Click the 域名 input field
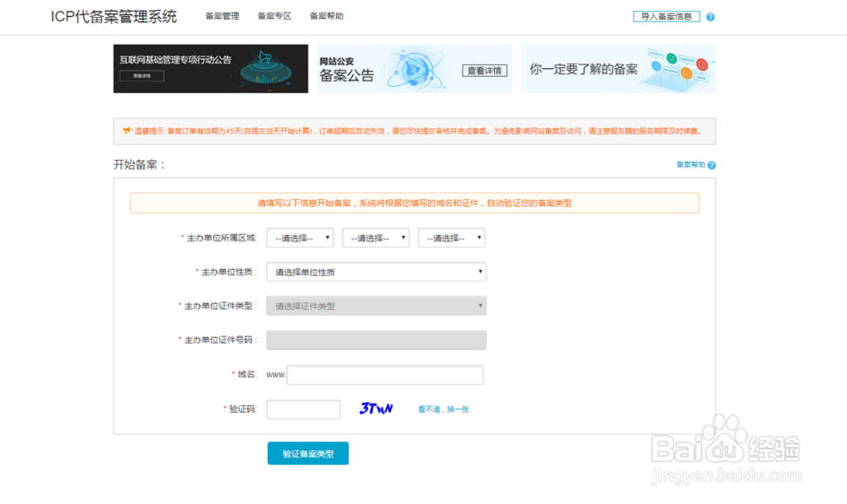This screenshot has width=847, height=504. [384, 375]
